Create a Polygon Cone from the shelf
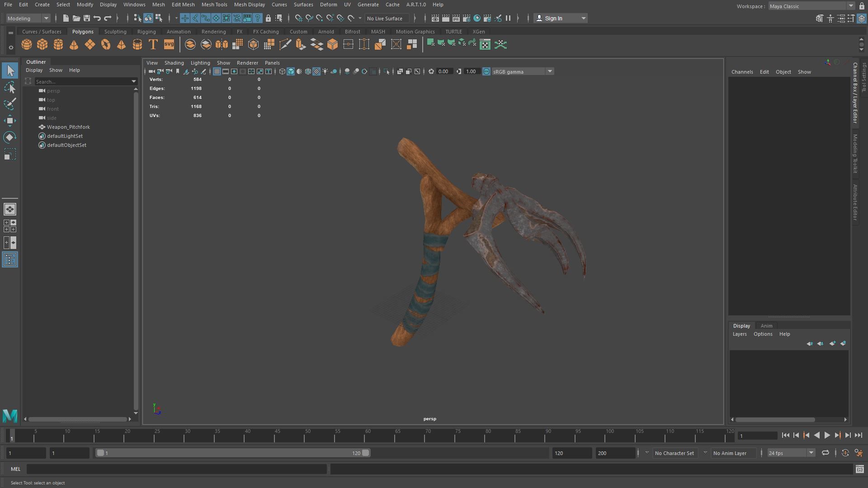868x488 pixels. click(74, 44)
